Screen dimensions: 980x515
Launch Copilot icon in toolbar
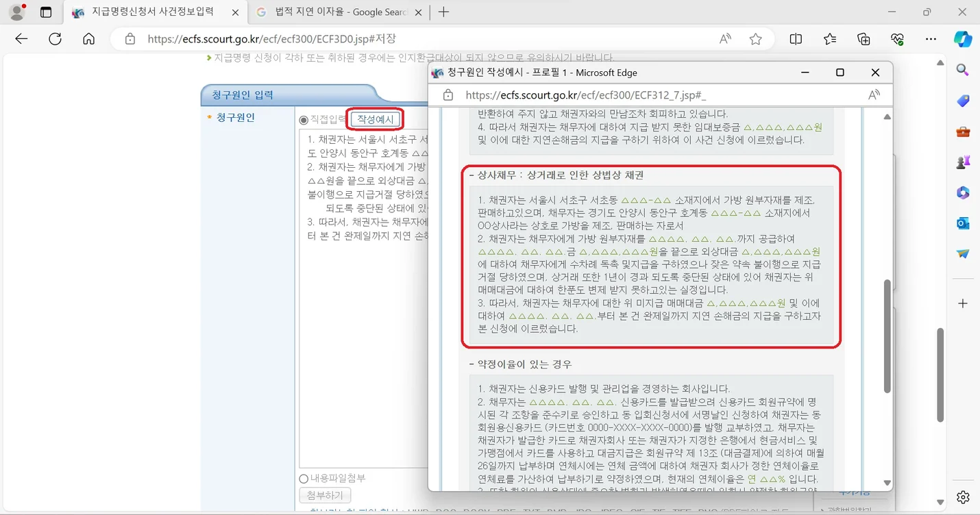963,39
